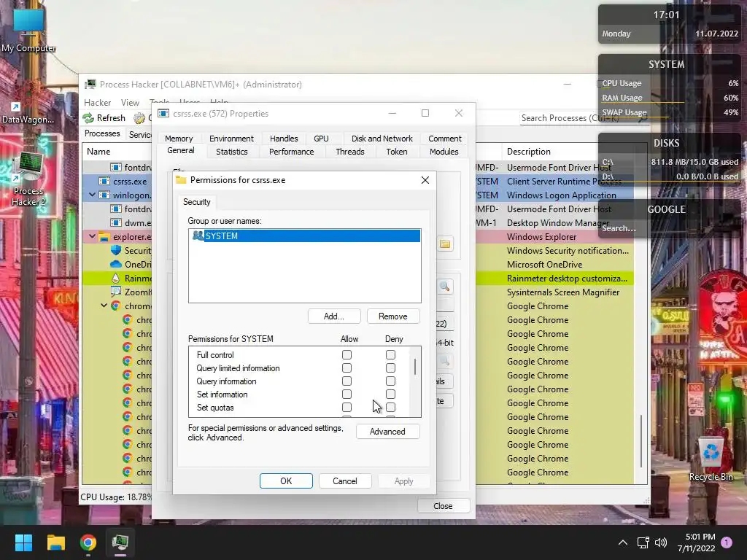Open the My Computer desktop icon
Screen dimensions: 747x560
point(28,29)
